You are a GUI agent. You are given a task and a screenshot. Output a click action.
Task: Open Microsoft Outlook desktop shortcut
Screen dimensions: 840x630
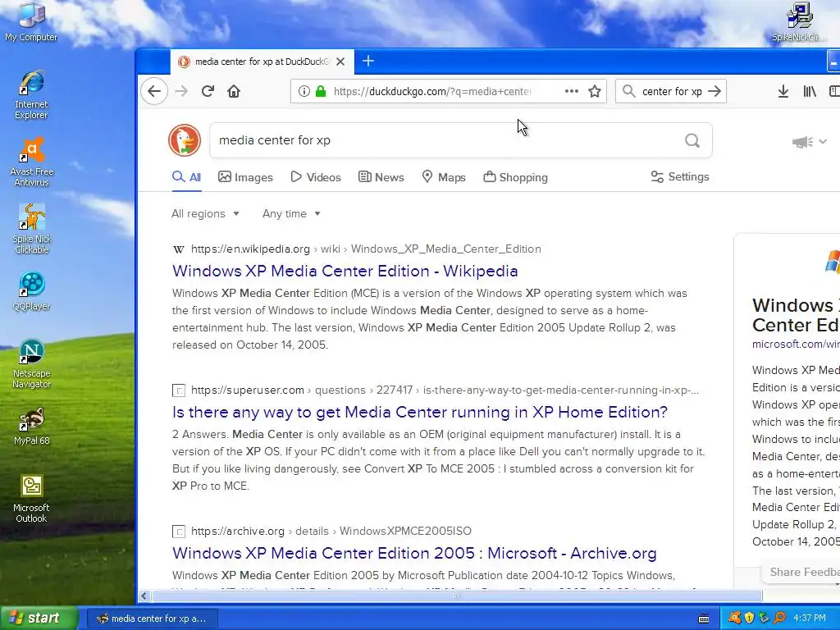pyautogui.click(x=32, y=498)
